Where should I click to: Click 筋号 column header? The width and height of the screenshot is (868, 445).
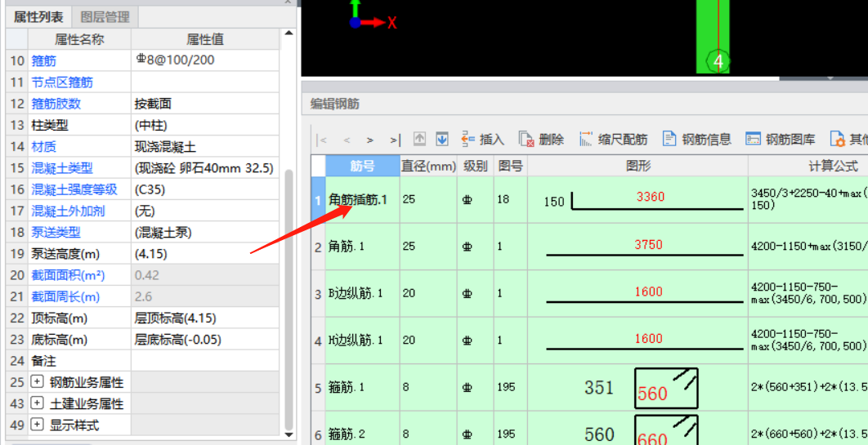click(363, 166)
